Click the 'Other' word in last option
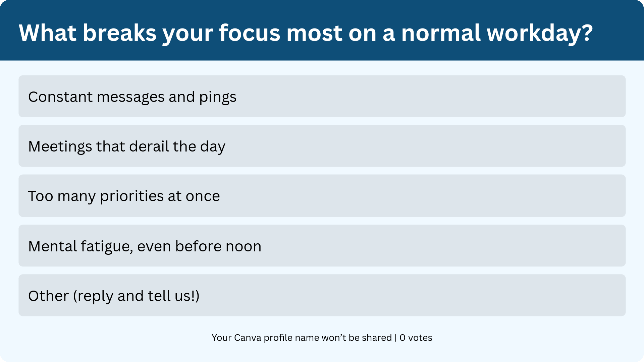The height and width of the screenshot is (362, 644). click(x=48, y=296)
